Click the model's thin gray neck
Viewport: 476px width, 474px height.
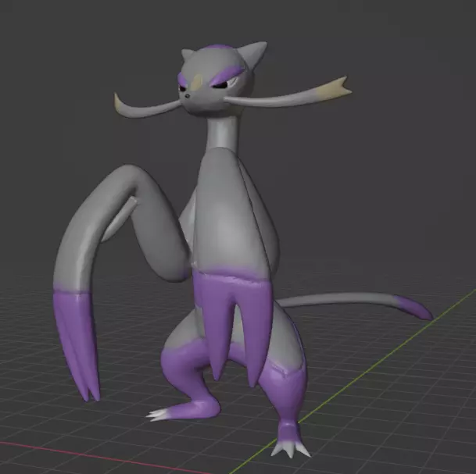224,132
